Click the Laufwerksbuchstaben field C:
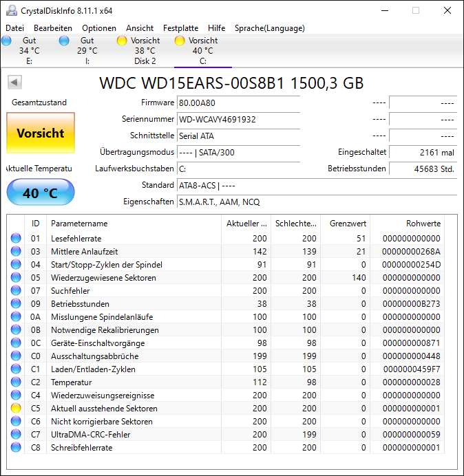Screen dimensions: 464x476 coord(238,169)
